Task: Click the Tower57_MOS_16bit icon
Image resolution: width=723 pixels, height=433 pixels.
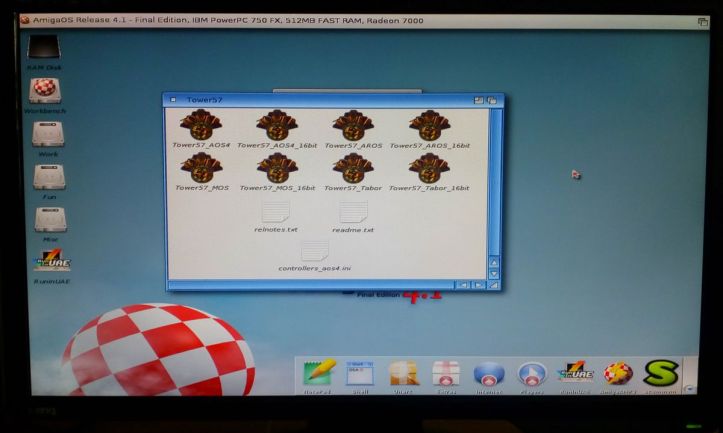Action: click(x=277, y=167)
